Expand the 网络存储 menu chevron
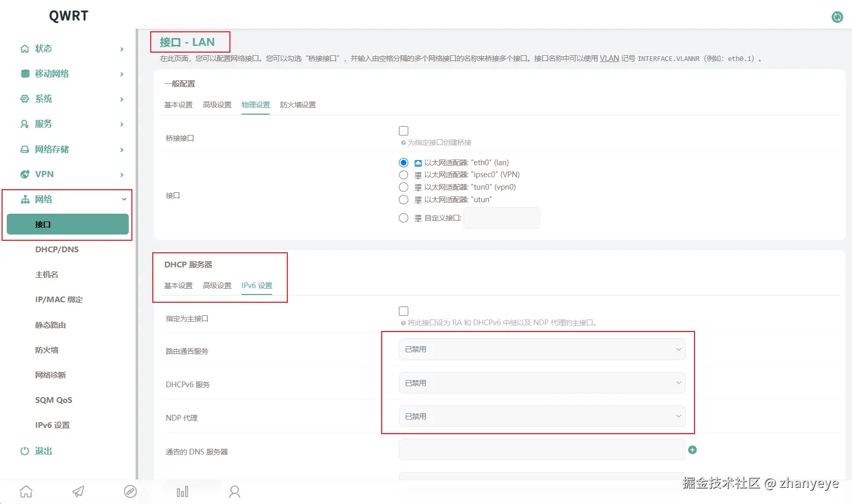852x504 pixels. tap(122, 150)
